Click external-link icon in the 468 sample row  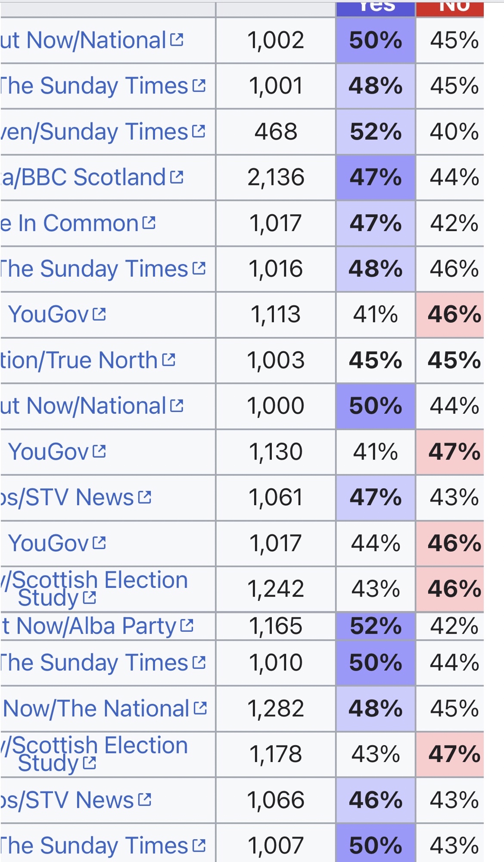tap(199, 131)
